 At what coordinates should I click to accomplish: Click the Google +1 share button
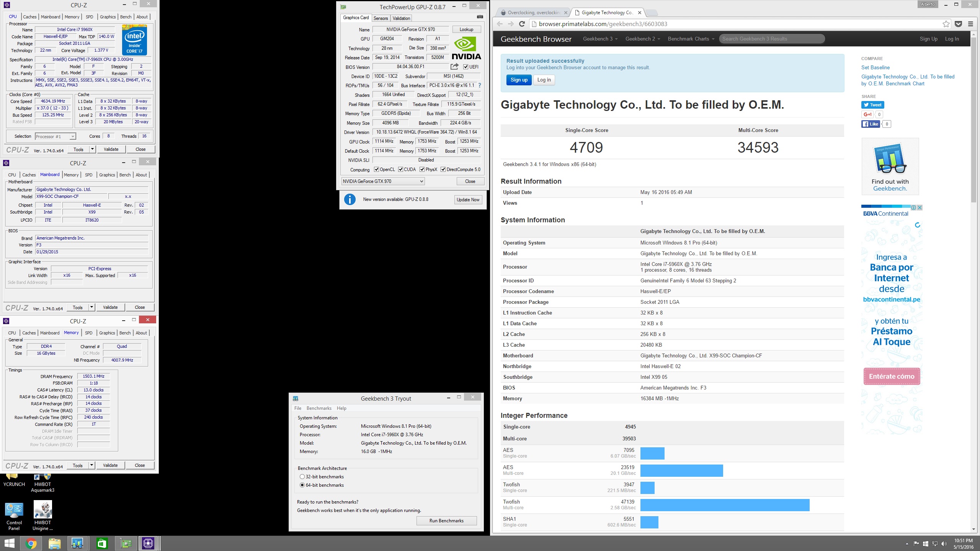[867, 114]
